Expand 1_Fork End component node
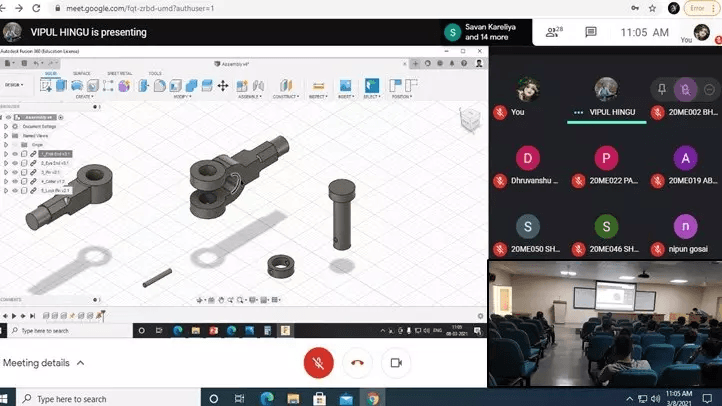722x406 pixels. point(6,154)
